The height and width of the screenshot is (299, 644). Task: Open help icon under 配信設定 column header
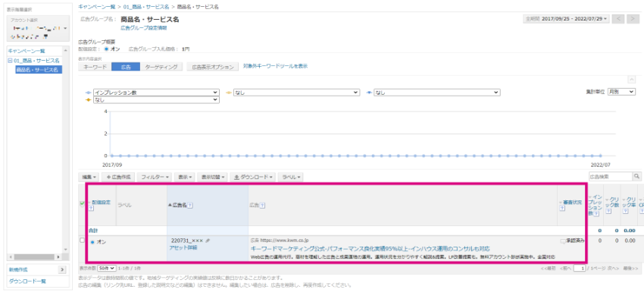click(91, 209)
